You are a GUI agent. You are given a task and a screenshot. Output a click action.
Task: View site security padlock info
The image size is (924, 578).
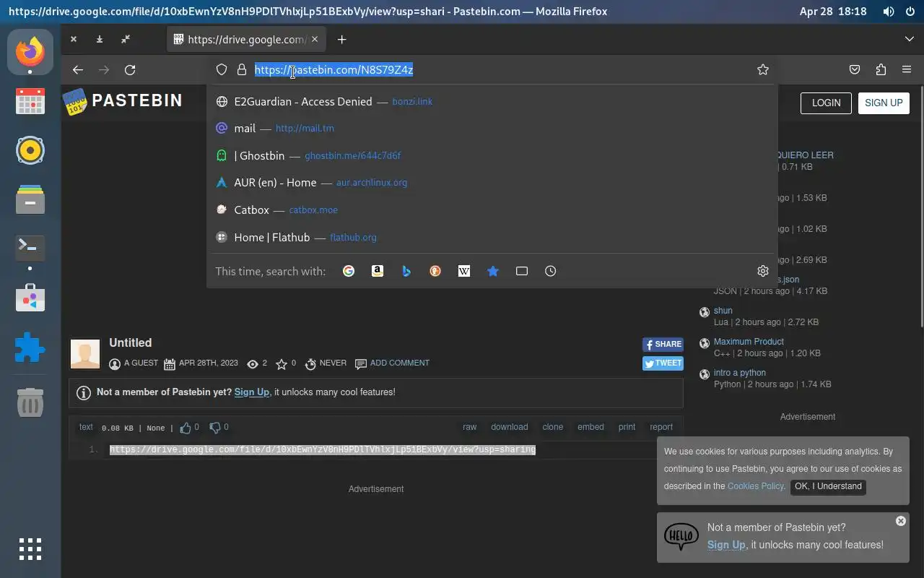pyautogui.click(x=242, y=70)
